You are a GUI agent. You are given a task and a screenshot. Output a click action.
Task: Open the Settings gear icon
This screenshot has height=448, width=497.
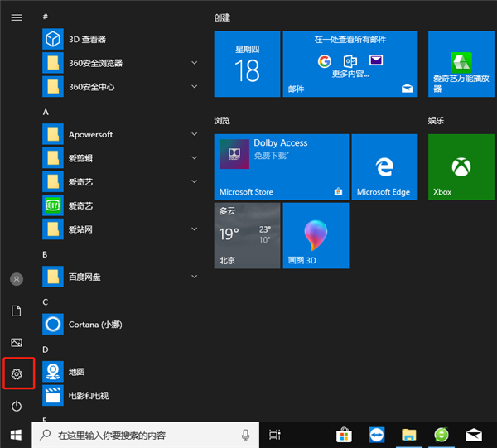[17, 374]
